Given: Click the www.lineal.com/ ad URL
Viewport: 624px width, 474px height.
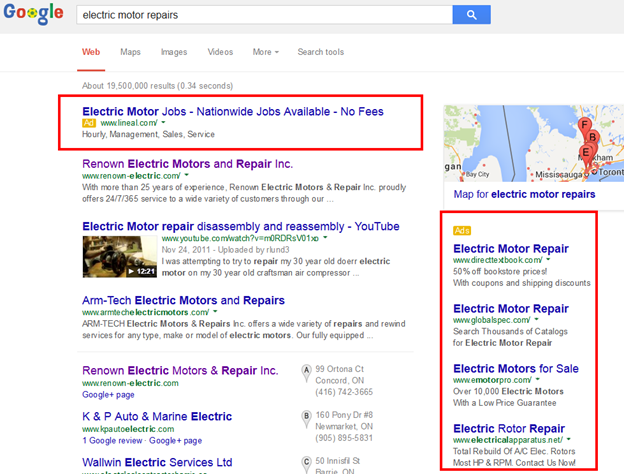Looking at the screenshot, I should point(129,123).
